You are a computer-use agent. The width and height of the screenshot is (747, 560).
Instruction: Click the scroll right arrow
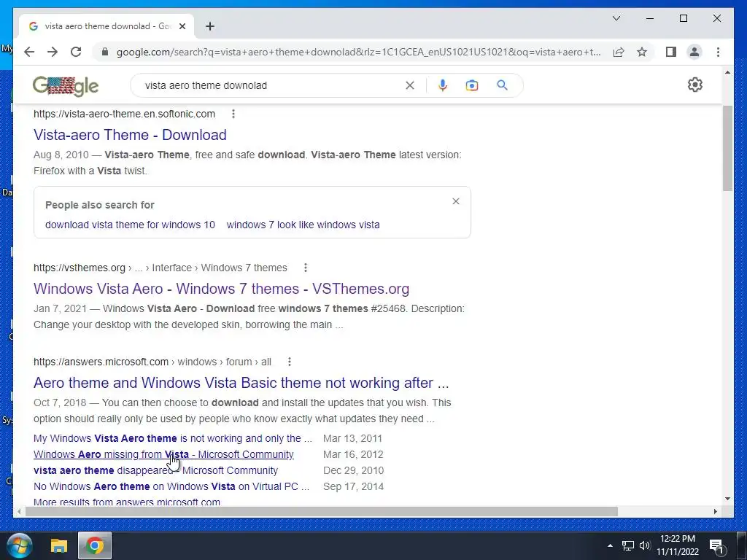point(715,511)
